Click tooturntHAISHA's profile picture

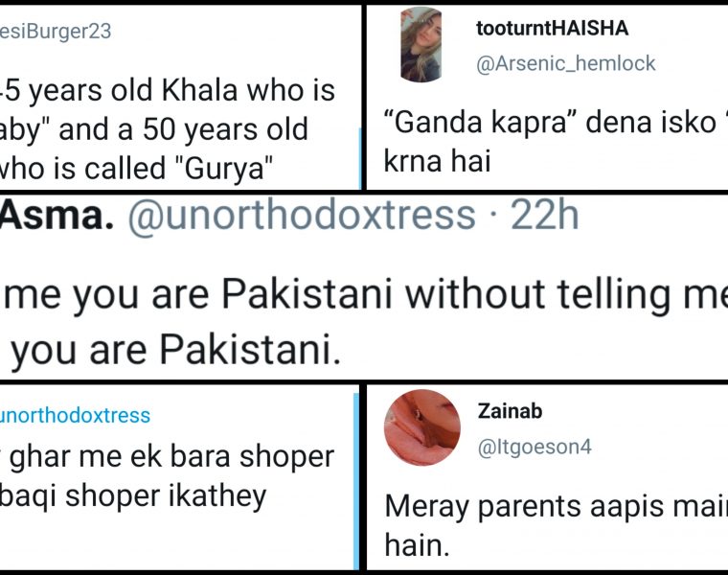click(421, 43)
